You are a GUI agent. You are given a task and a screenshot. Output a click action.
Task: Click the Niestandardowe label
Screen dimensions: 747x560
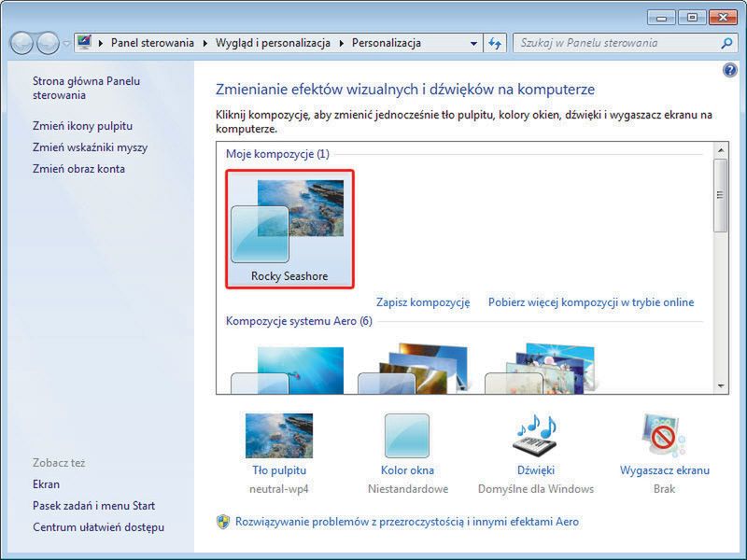408,489
